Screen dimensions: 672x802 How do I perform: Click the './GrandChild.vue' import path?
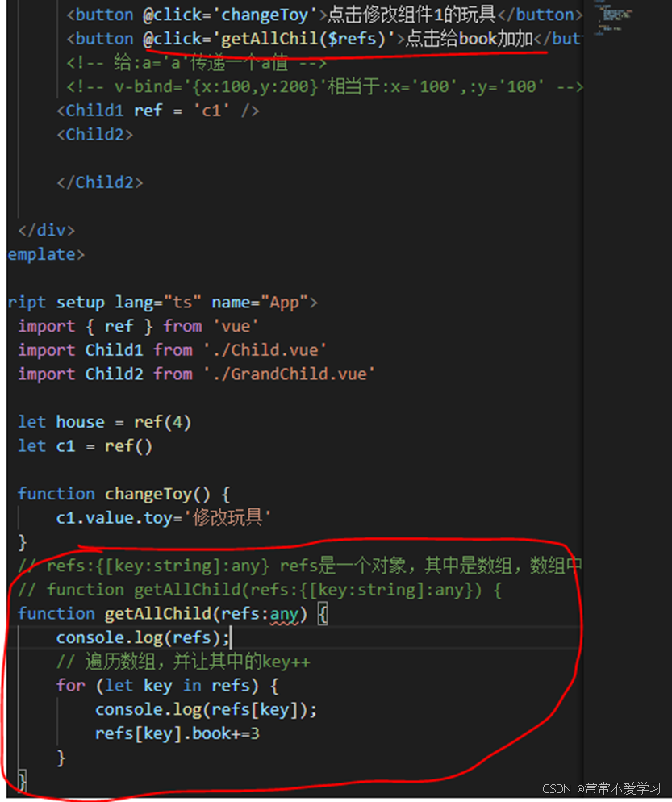coord(290,374)
